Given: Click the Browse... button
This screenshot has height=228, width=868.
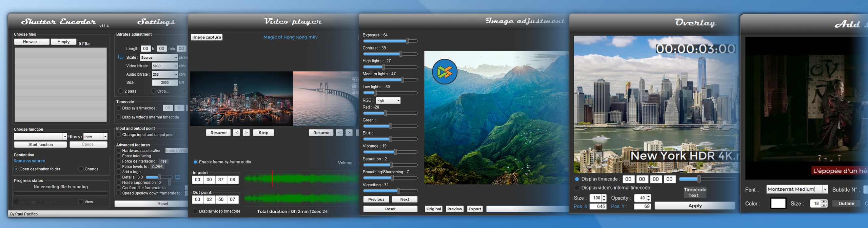Looking at the screenshot, I should [x=32, y=42].
